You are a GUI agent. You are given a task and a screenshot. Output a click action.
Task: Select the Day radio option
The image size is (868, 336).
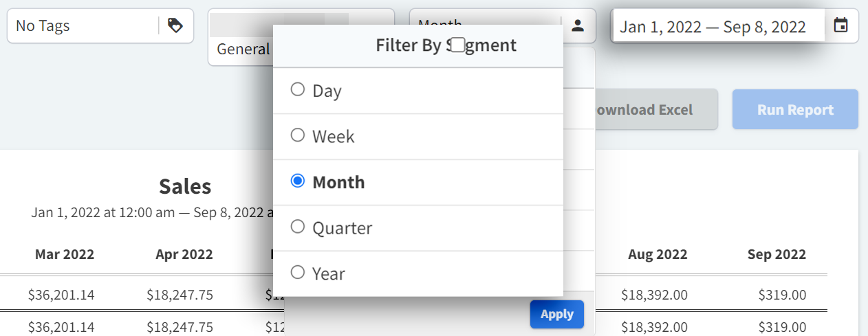point(298,90)
